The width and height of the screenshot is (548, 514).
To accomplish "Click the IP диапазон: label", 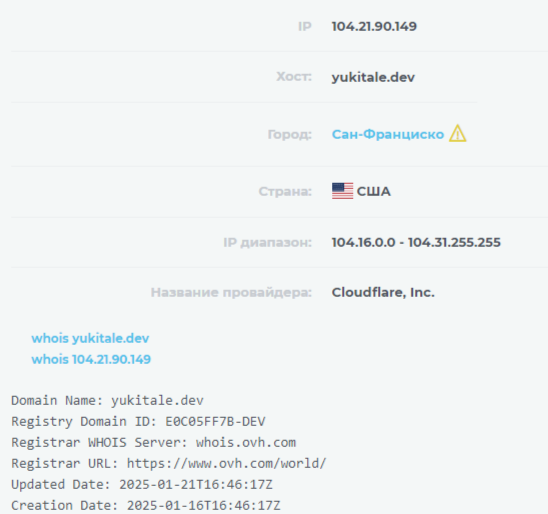I will tap(268, 242).
